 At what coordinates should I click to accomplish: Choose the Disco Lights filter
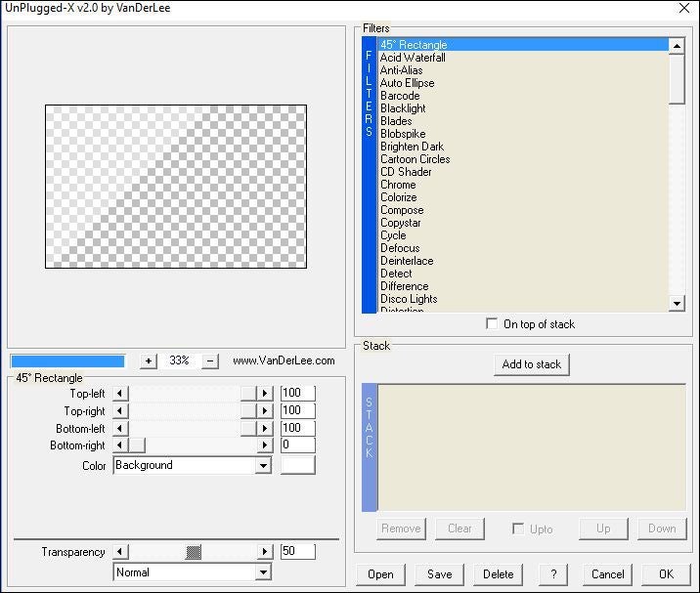point(409,299)
